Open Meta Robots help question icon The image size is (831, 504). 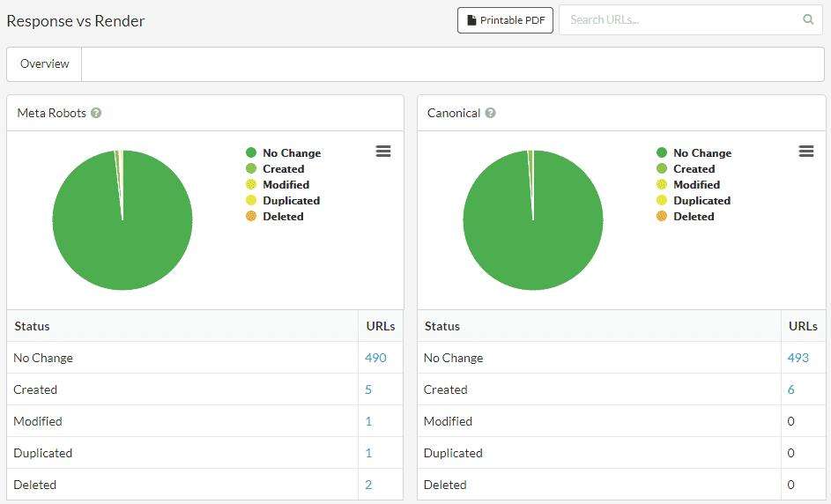click(x=96, y=113)
